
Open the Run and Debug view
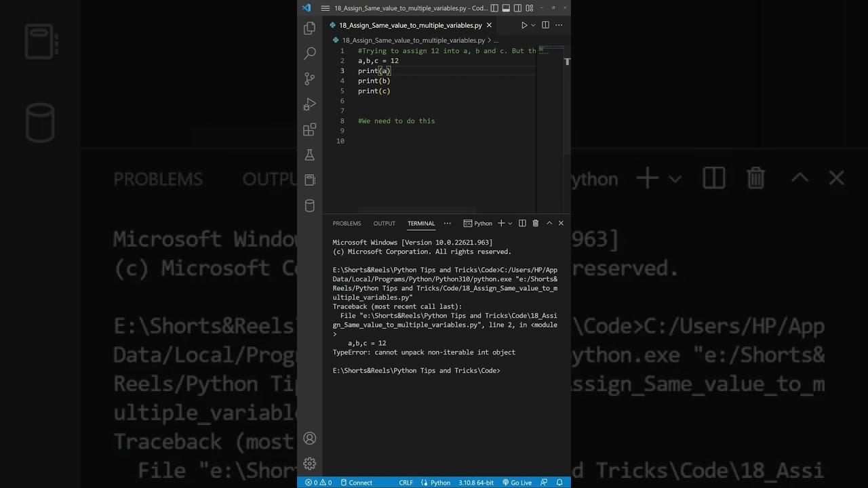click(310, 104)
